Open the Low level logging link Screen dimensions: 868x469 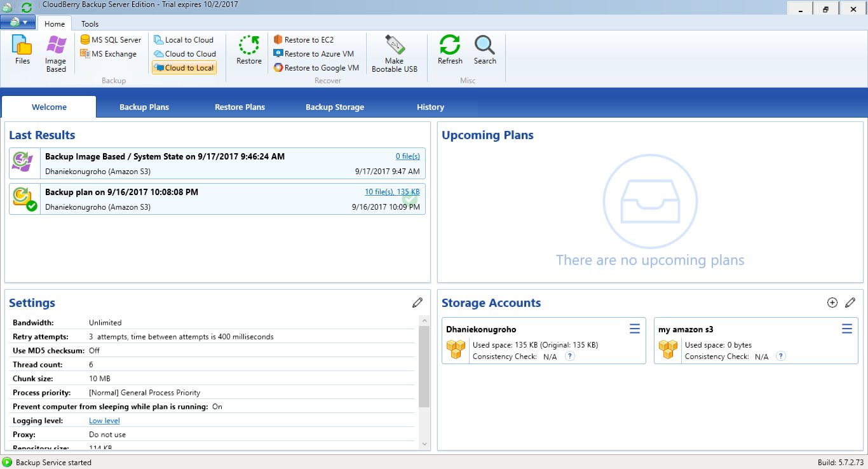[104, 420]
